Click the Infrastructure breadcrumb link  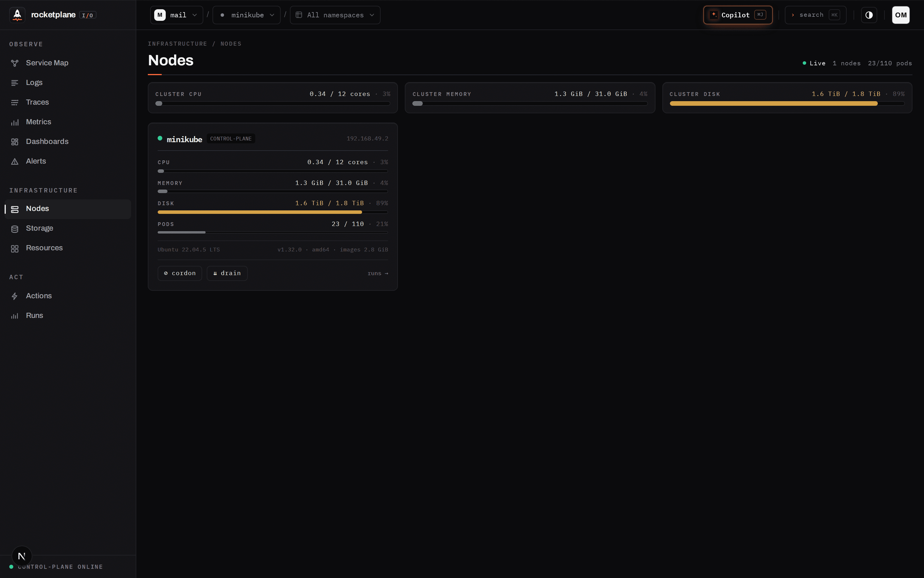tap(178, 44)
